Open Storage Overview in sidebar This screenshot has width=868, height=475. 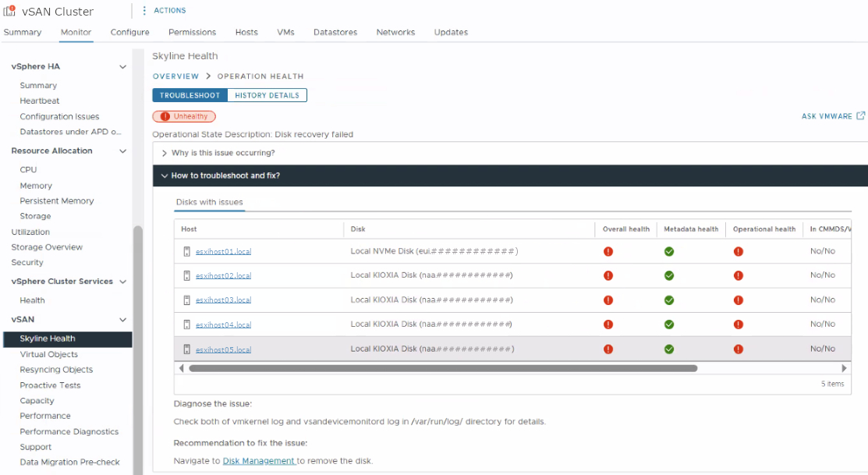(47, 247)
